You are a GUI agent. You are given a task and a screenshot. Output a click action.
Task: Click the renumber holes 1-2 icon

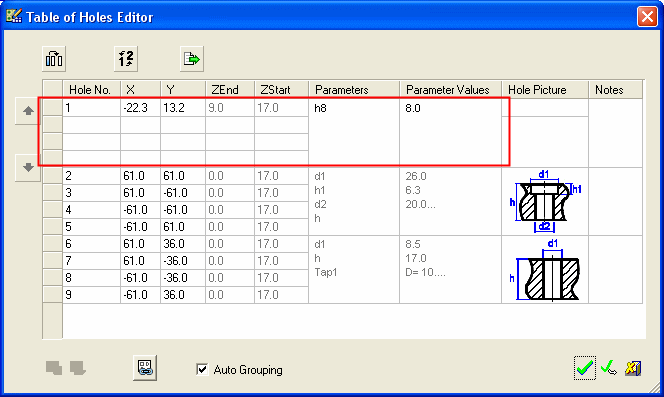pos(126,58)
